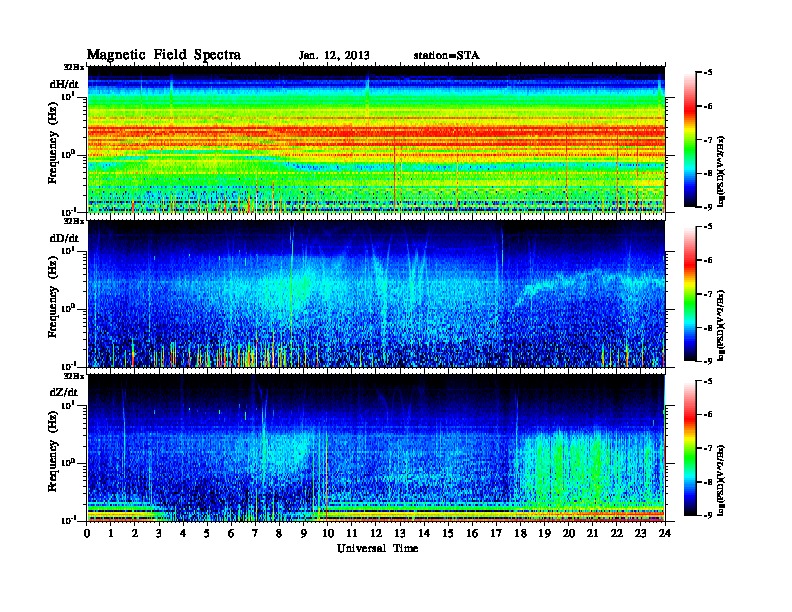Click hour 17 on the time axis
This screenshot has height=612, width=792.
496,533
